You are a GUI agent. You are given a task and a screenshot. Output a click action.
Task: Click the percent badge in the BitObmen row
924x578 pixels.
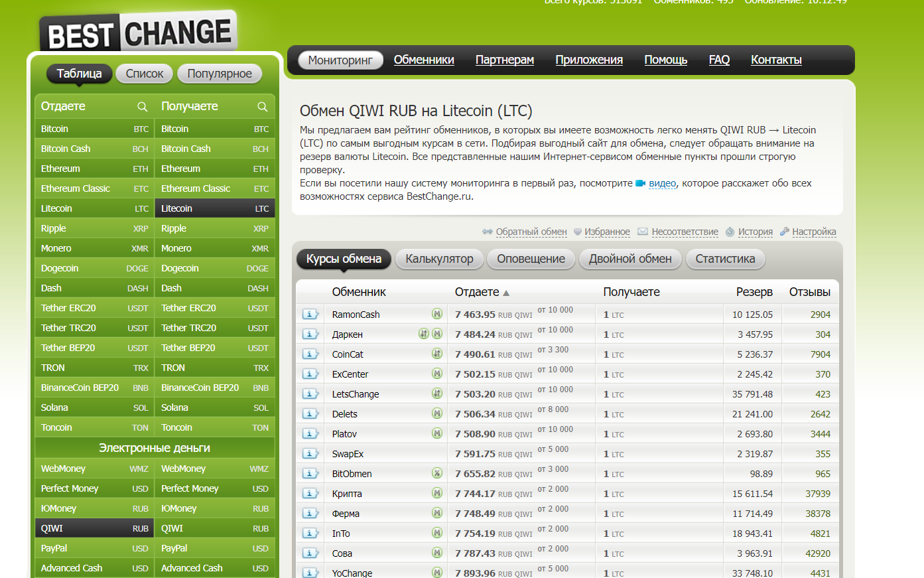click(437, 473)
